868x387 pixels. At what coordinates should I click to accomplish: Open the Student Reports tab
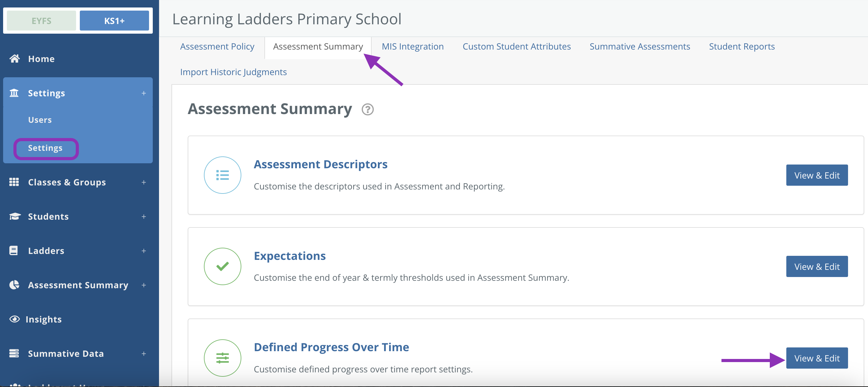[742, 46]
